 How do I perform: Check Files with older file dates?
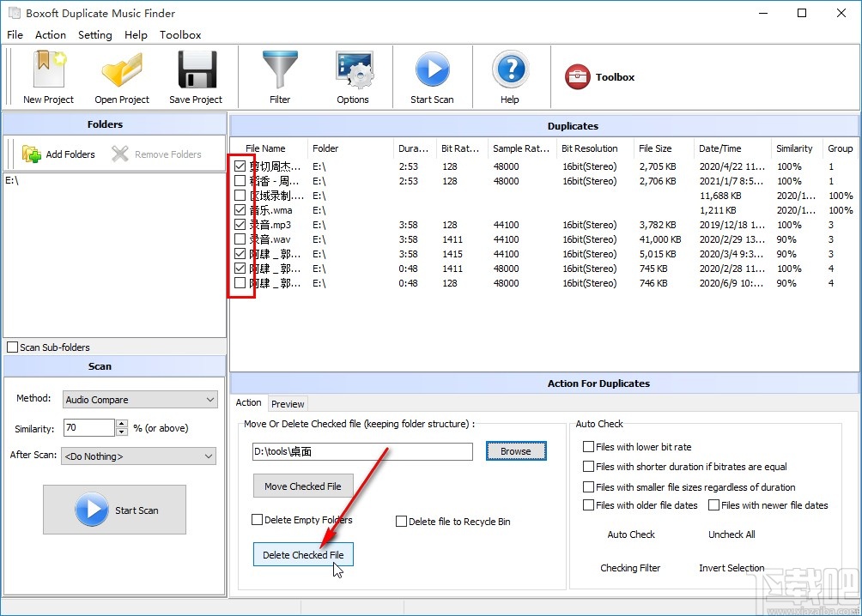click(588, 505)
